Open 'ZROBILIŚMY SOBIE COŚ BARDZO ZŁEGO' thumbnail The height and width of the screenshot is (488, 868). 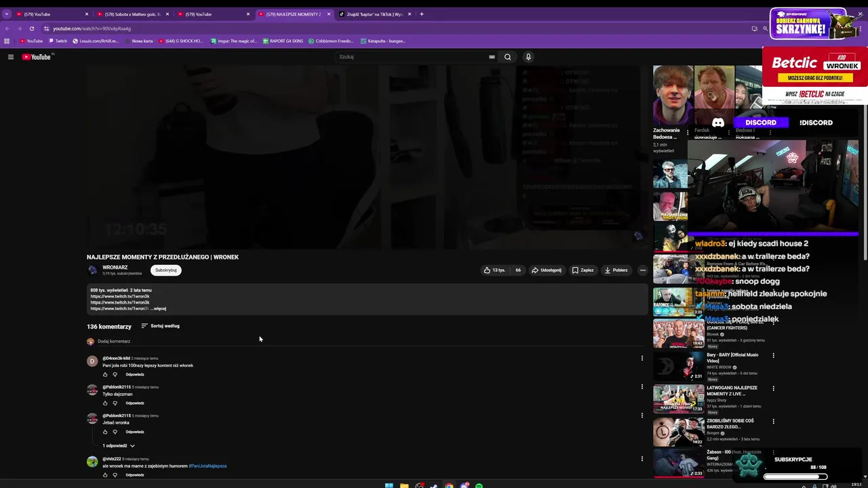click(678, 431)
